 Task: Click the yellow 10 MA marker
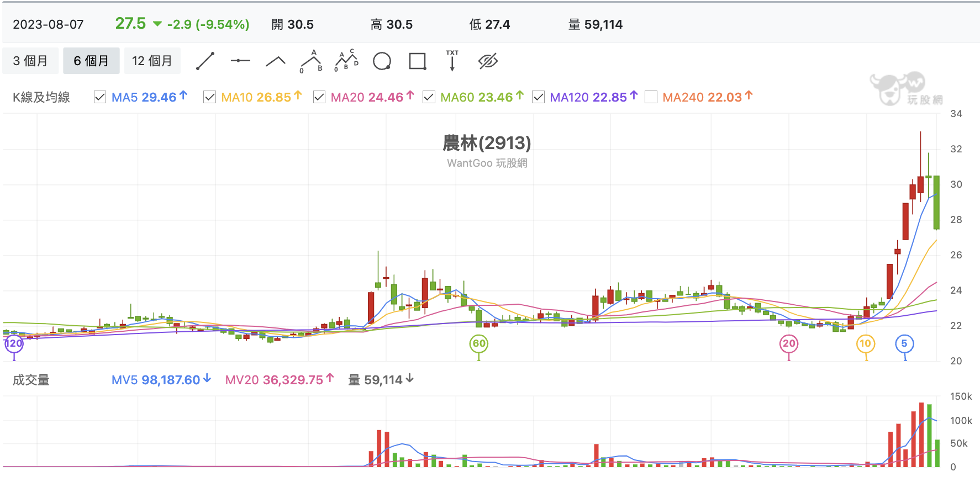pyautogui.click(x=866, y=343)
